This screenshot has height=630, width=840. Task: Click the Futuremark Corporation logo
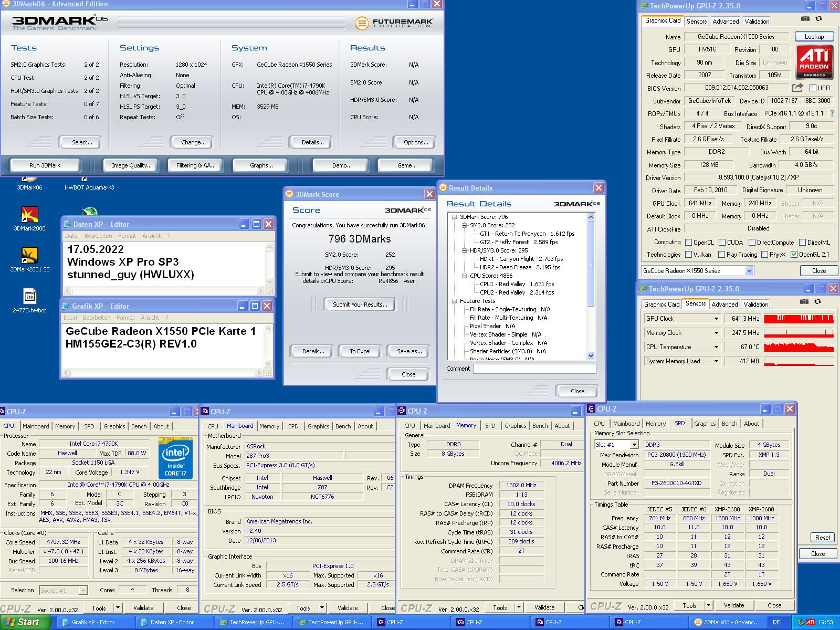[x=394, y=23]
